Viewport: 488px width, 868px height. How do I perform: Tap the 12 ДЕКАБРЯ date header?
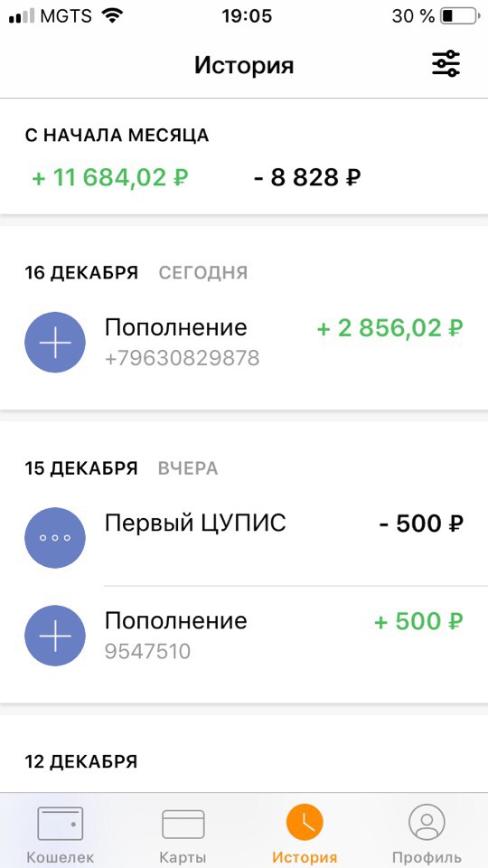(80, 761)
